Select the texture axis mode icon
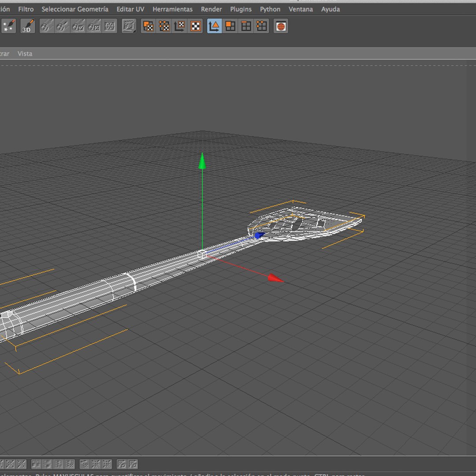Image resolution: width=476 pixels, height=476 pixels. [x=180, y=26]
